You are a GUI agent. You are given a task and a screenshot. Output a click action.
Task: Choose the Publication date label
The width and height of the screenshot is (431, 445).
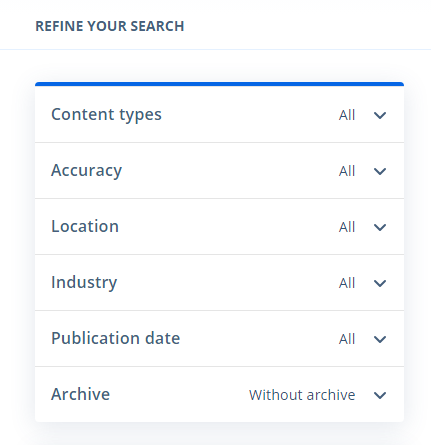pyautogui.click(x=116, y=338)
